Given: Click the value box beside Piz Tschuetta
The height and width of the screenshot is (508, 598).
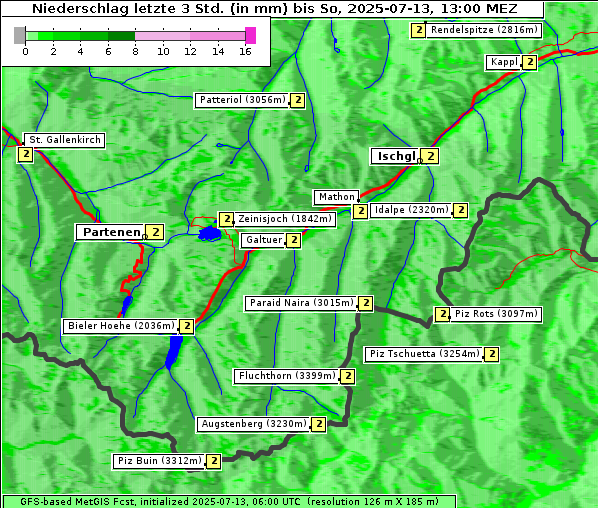Looking at the screenshot, I should [x=492, y=355].
